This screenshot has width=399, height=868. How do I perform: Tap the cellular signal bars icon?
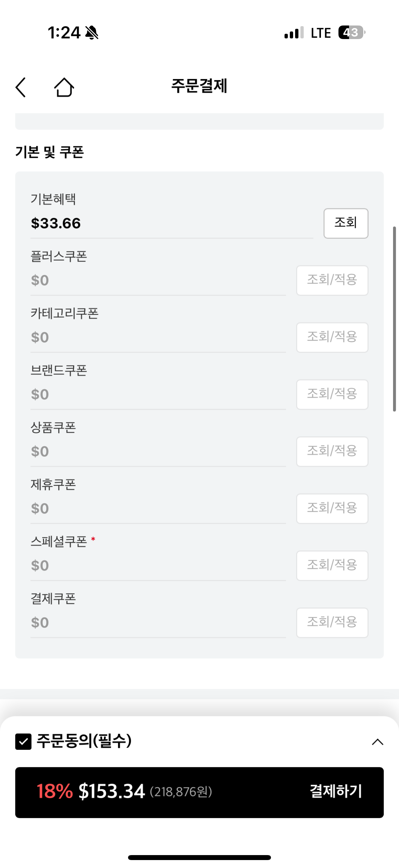[293, 33]
